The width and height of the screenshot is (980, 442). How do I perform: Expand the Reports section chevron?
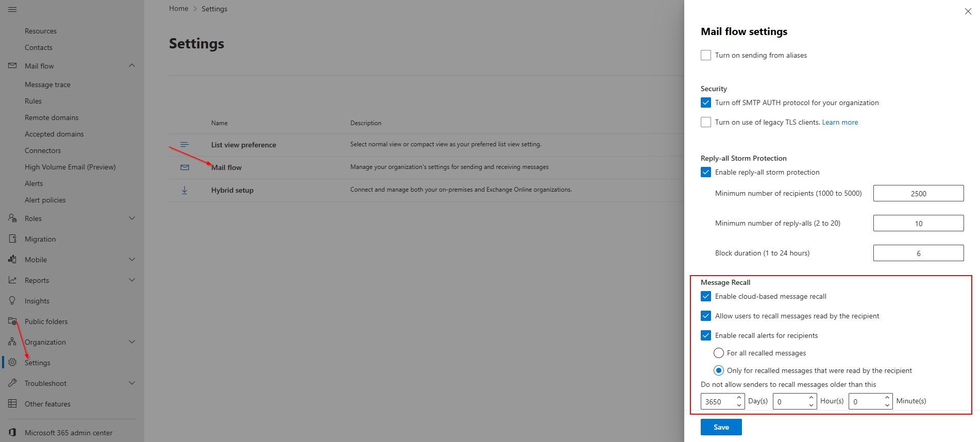pos(132,280)
